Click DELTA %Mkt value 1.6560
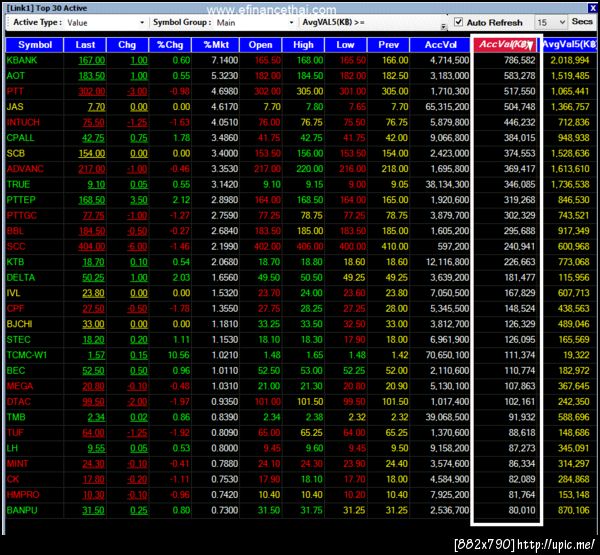The width and height of the screenshot is (600, 555). [225, 278]
